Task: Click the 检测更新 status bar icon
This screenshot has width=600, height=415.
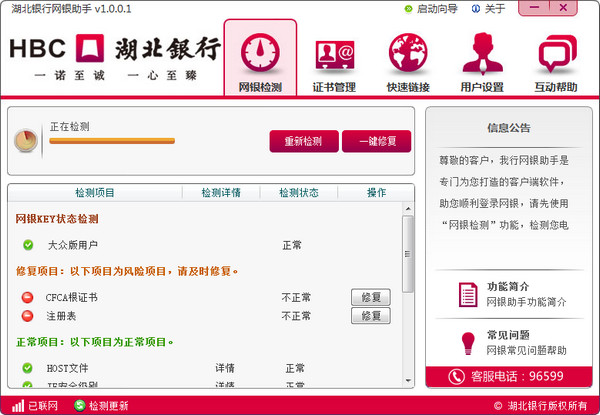Action: 80,406
